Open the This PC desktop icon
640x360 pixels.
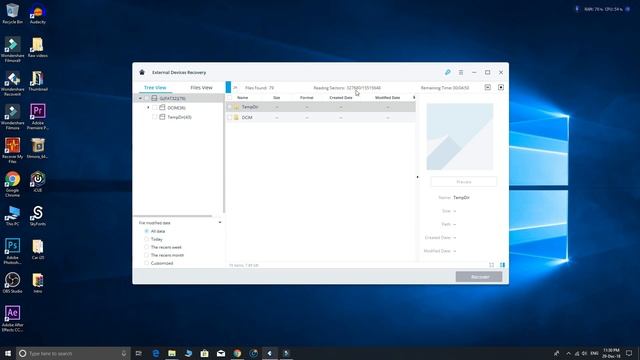point(12,216)
